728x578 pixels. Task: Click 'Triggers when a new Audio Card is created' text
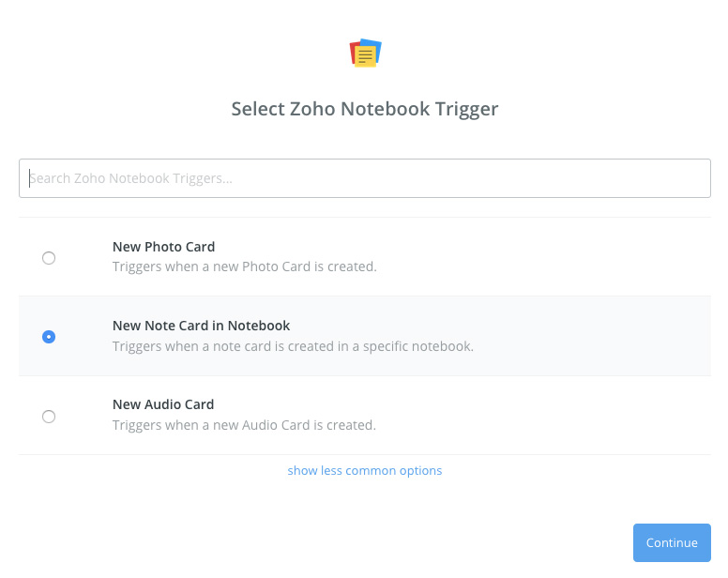pos(244,425)
